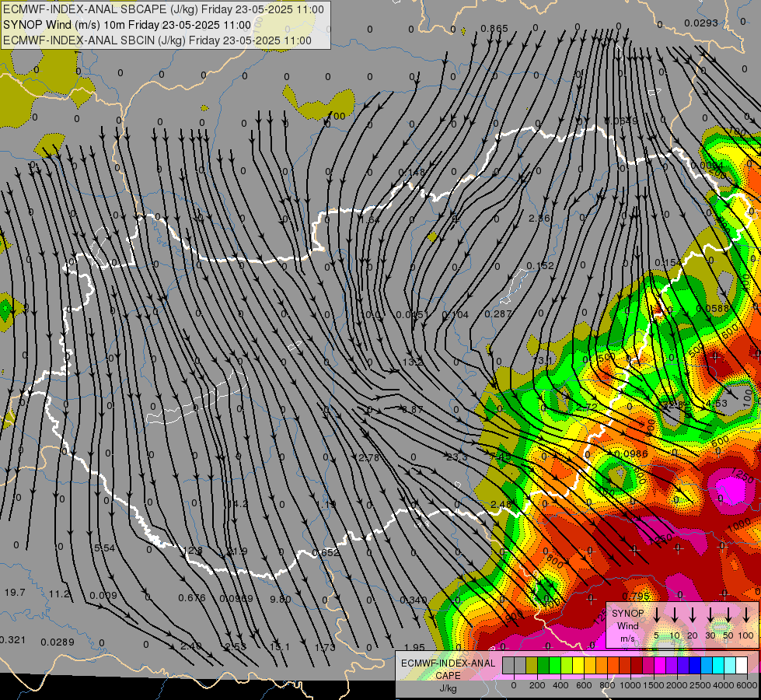
Task: Click the 0.865 value near top
Action: (494, 29)
